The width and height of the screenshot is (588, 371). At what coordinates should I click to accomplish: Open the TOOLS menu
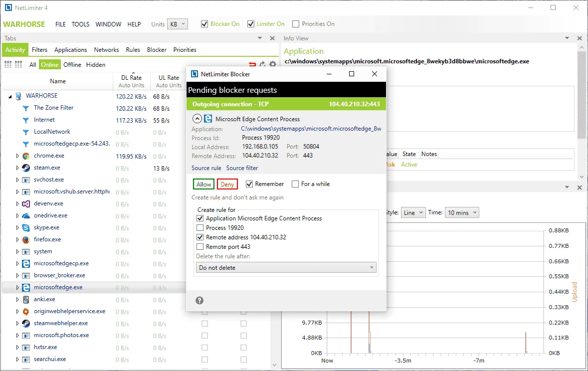pos(81,24)
